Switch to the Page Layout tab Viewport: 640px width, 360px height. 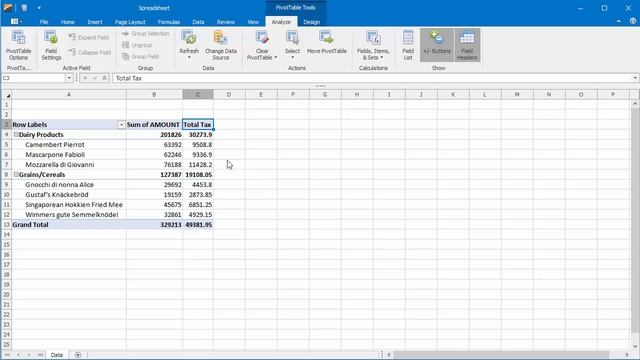[x=130, y=22]
